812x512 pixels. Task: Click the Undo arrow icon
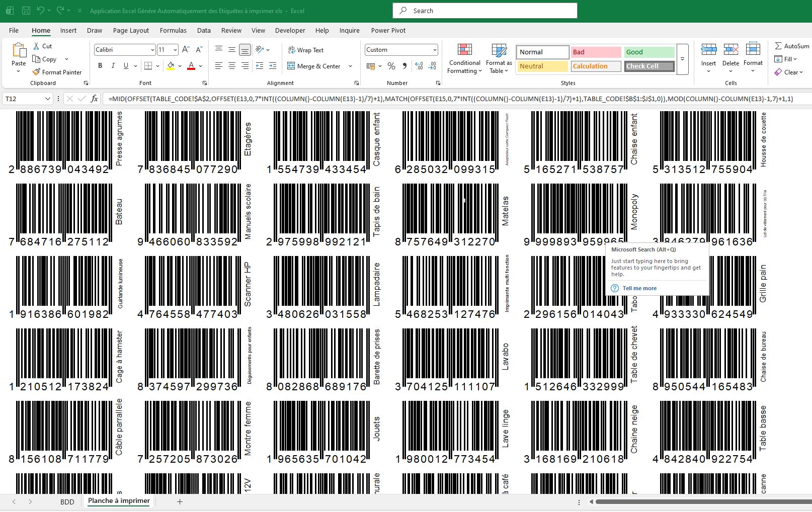pyautogui.click(x=41, y=11)
